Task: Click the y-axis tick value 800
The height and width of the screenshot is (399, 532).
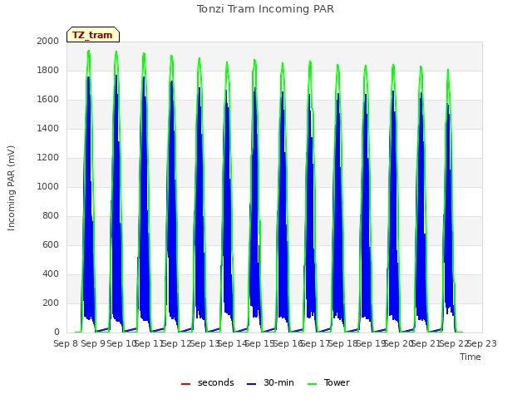Action: [x=51, y=216]
